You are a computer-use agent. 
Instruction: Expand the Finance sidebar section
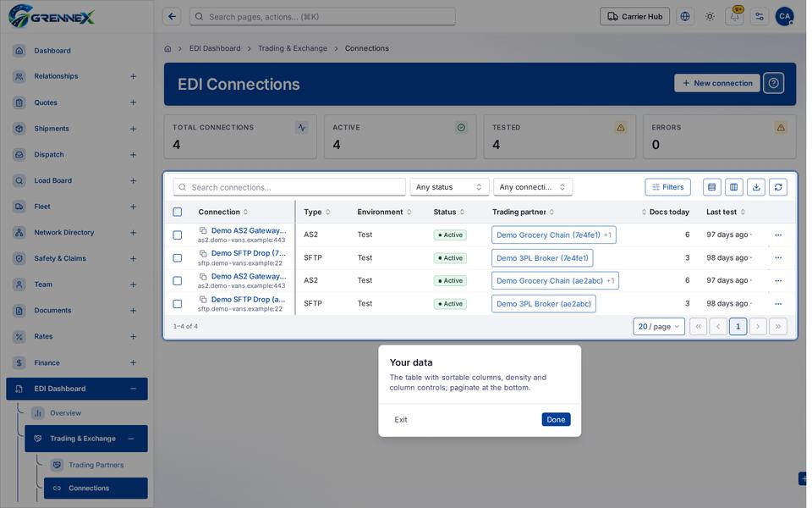(133, 363)
